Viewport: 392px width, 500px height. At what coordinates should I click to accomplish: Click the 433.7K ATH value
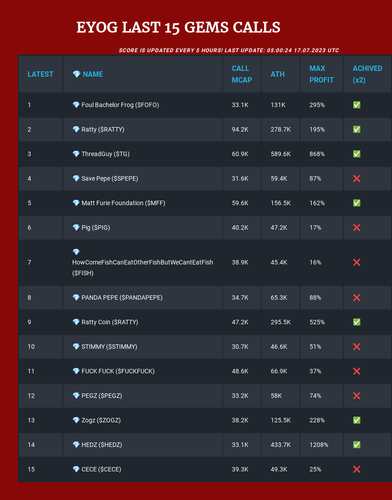click(281, 444)
